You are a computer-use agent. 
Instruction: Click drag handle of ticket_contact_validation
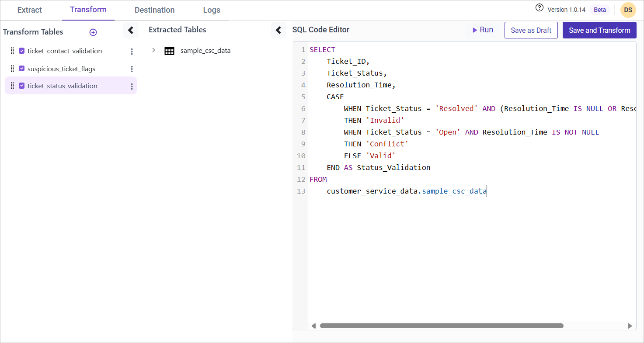(12, 51)
